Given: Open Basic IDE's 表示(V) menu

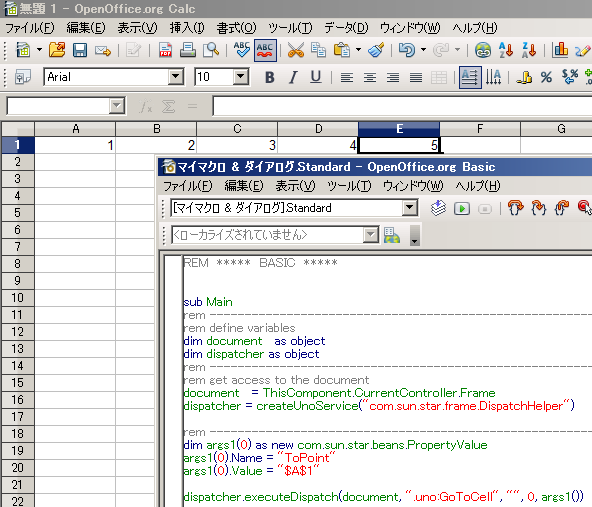Looking at the screenshot, I should pyautogui.click(x=295, y=186).
